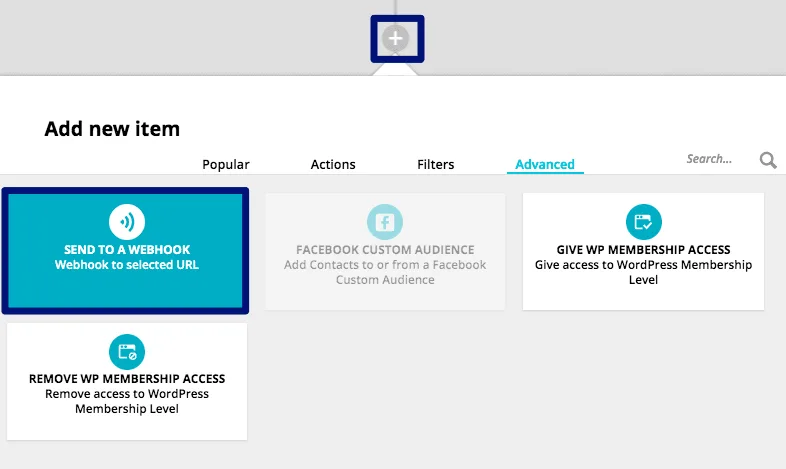Click the Give WP Membership Access icon

pos(643,222)
